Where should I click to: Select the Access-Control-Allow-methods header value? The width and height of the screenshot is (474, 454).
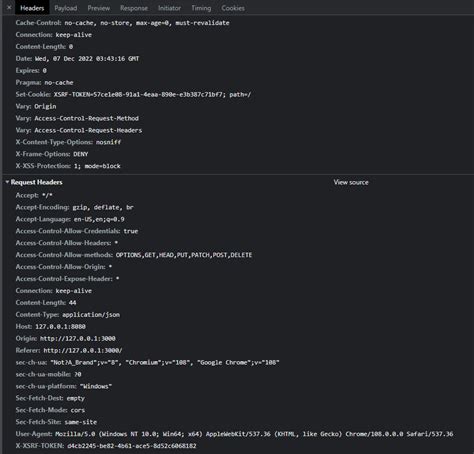[x=184, y=255]
